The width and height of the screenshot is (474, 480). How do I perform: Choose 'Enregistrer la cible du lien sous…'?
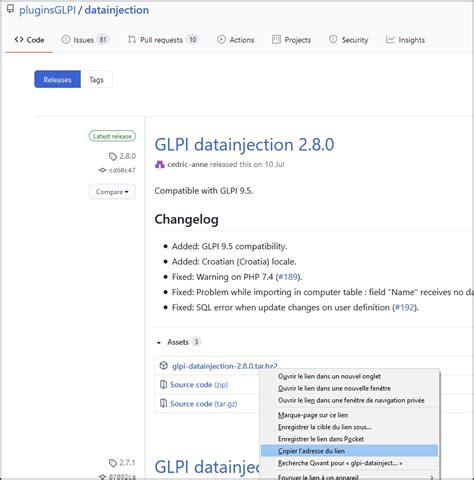(x=349, y=427)
